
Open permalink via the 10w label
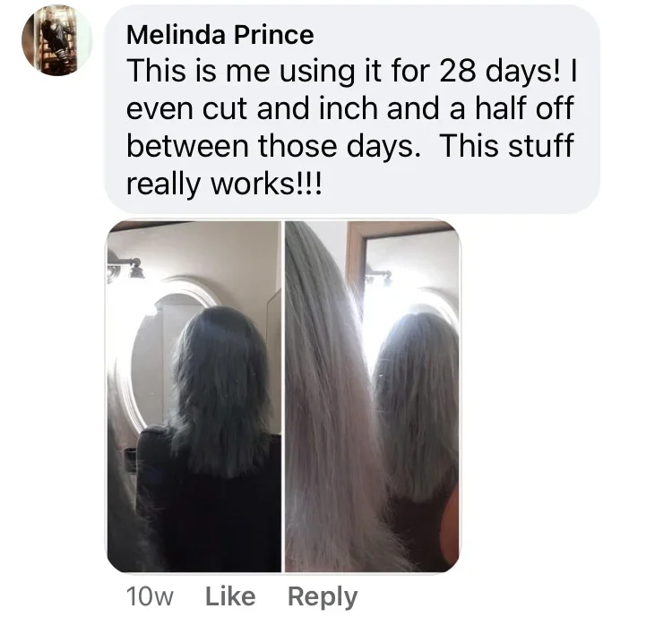pyautogui.click(x=150, y=596)
